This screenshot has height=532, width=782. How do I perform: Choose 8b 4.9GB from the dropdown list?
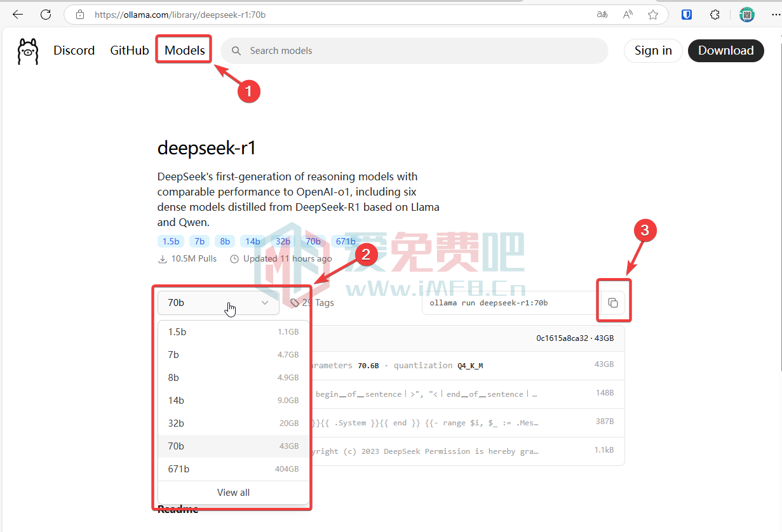click(233, 378)
